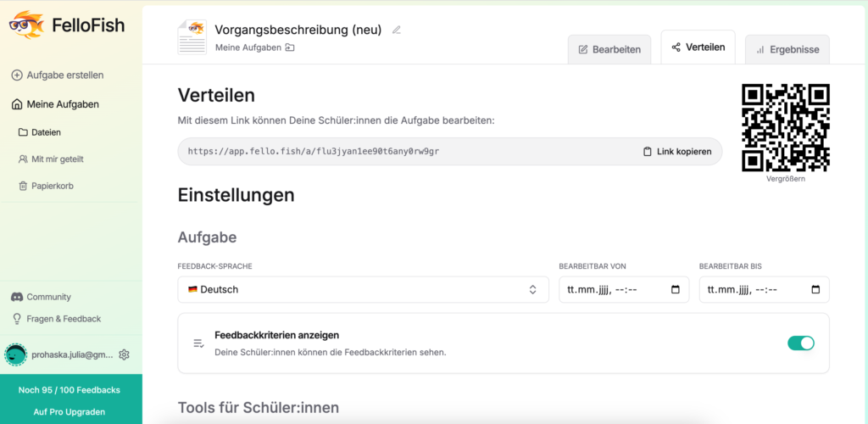Image resolution: width=868 pixels, height=424 pixels.
Task: Open Dateien in the sidebar
Action: 39,132
